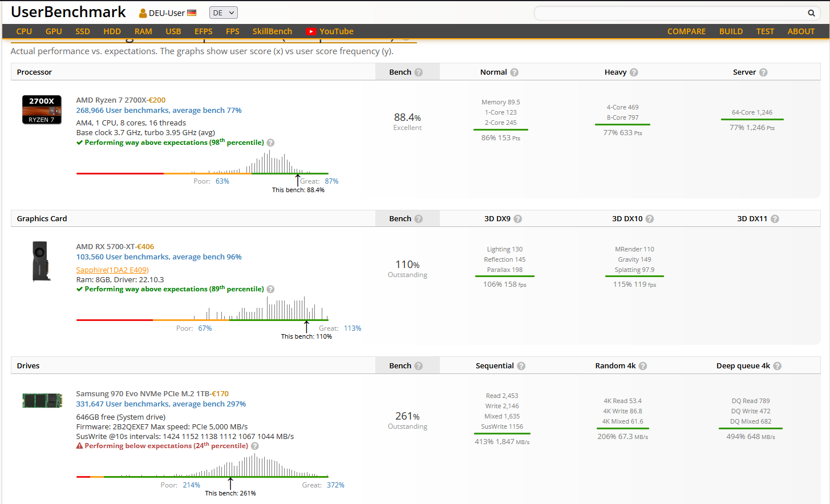
Task: Go to the BUILD page
Action: [731, 31]
